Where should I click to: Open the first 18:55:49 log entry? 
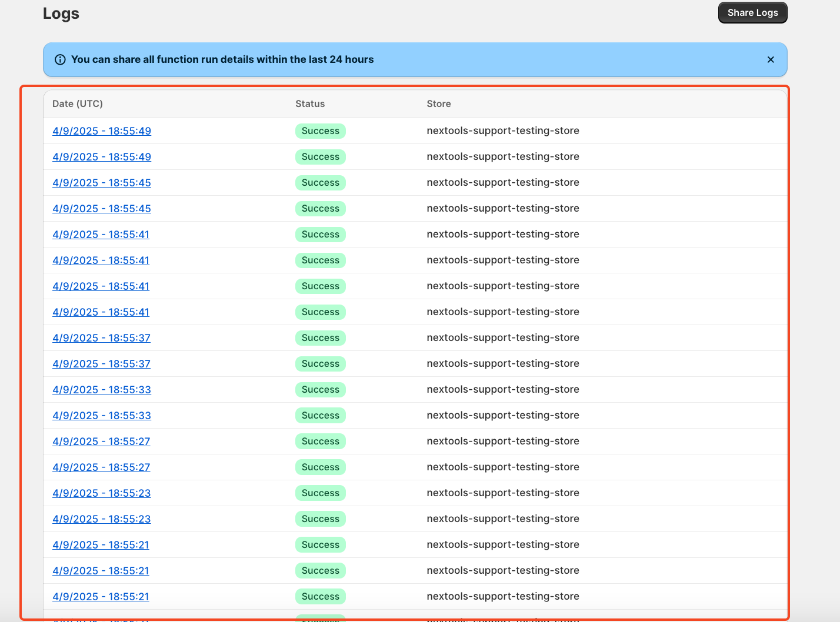pos(102,131)
